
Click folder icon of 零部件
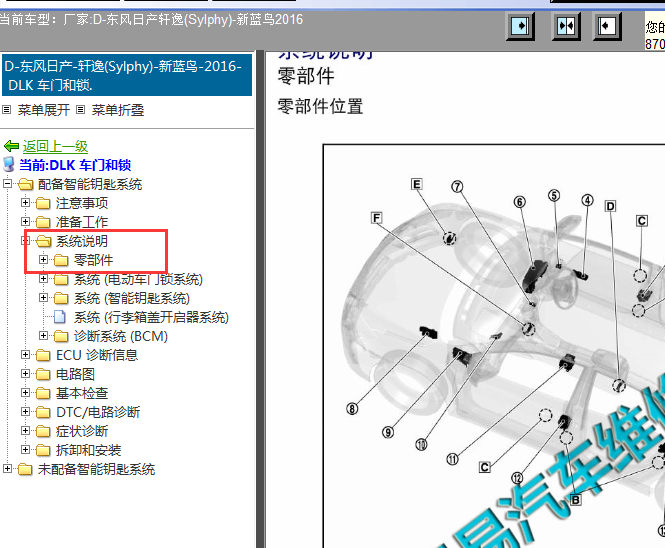61,260
